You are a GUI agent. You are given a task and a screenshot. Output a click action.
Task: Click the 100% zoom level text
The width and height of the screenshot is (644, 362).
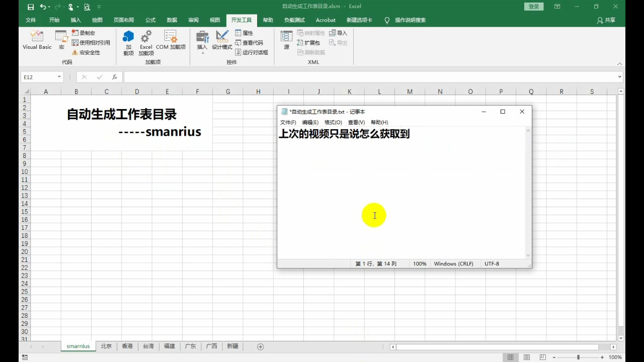point(615,357)
